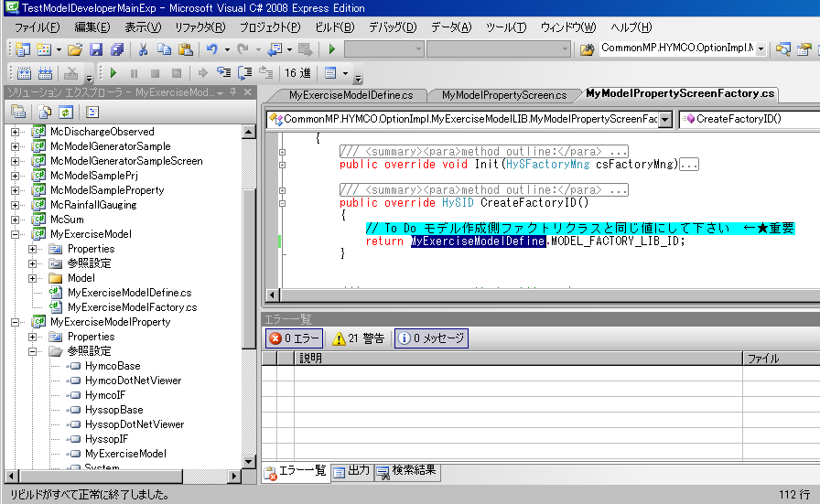
Task: Select the エラー一覧 bottom tab
Action: click(x=296, y=472)
